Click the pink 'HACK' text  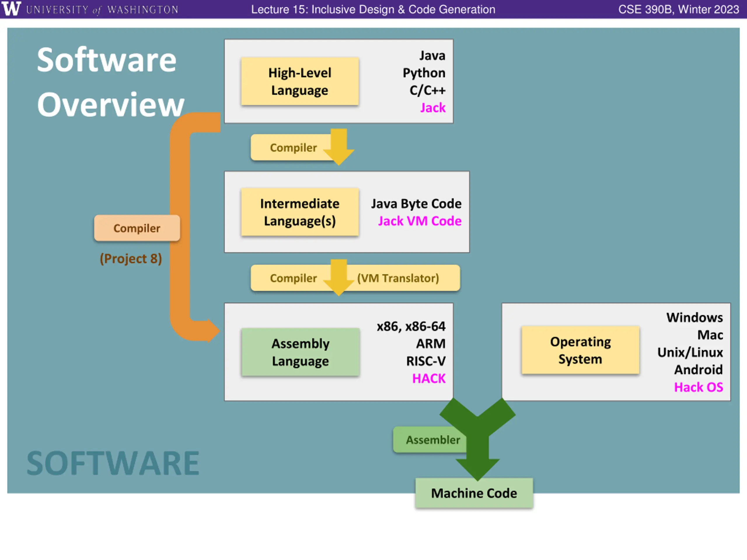pos(429,379)
